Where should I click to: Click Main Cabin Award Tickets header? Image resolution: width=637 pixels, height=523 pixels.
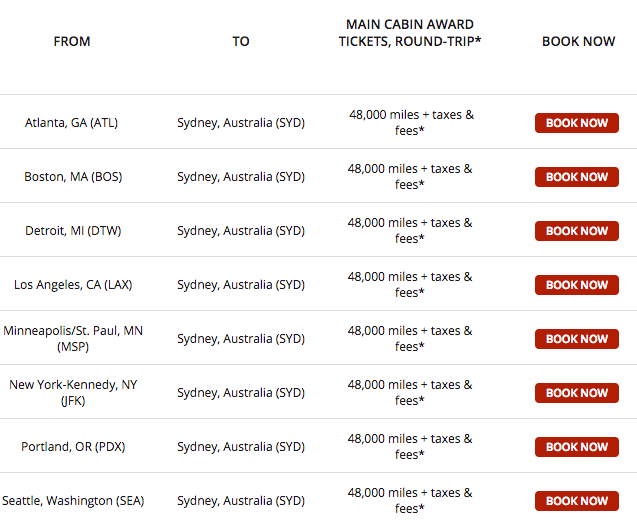click(x=410, y=33)
